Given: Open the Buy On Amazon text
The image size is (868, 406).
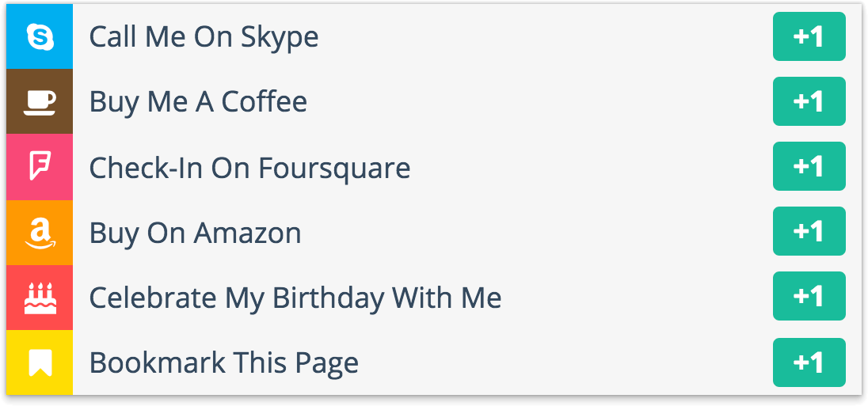Looking at the screenshot, I should click(x=196, y=233).
